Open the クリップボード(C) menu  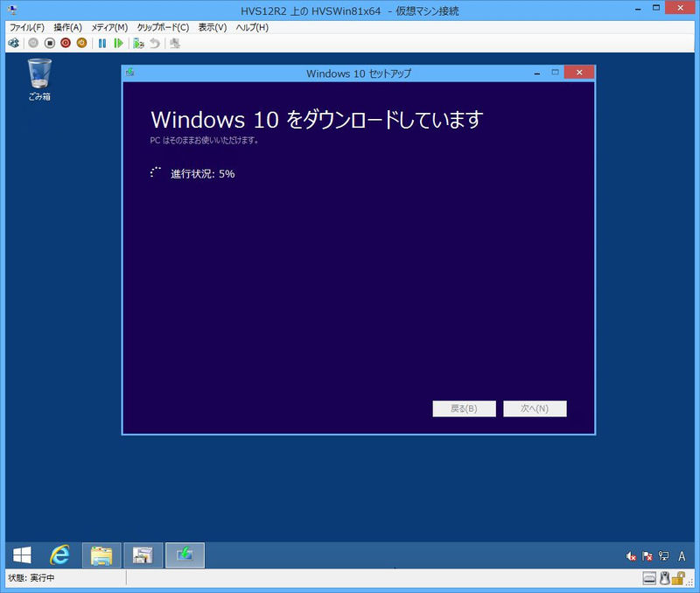point(163,28)
